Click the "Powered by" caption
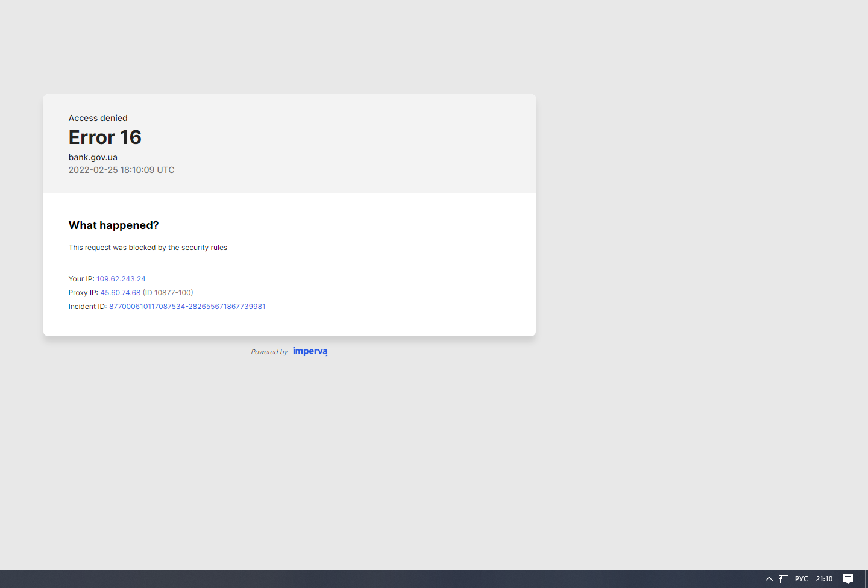868x588 pixels. [x=269, y=352]
